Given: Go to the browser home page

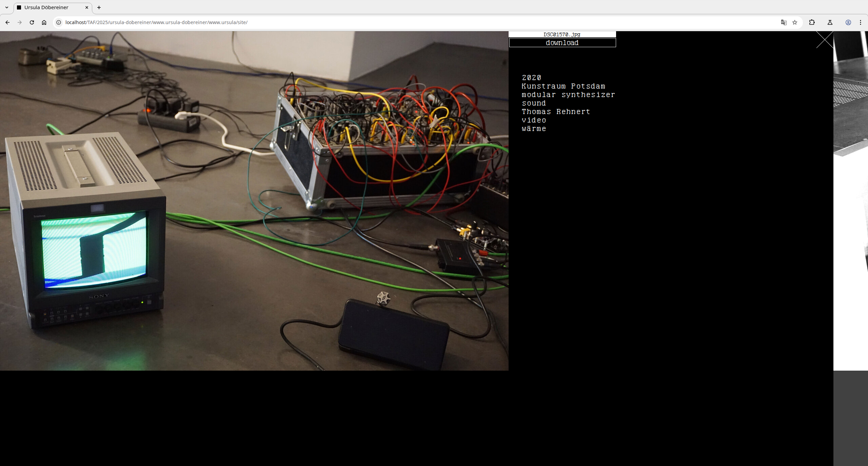Looking at the screenshot, I should pos(44,22).
